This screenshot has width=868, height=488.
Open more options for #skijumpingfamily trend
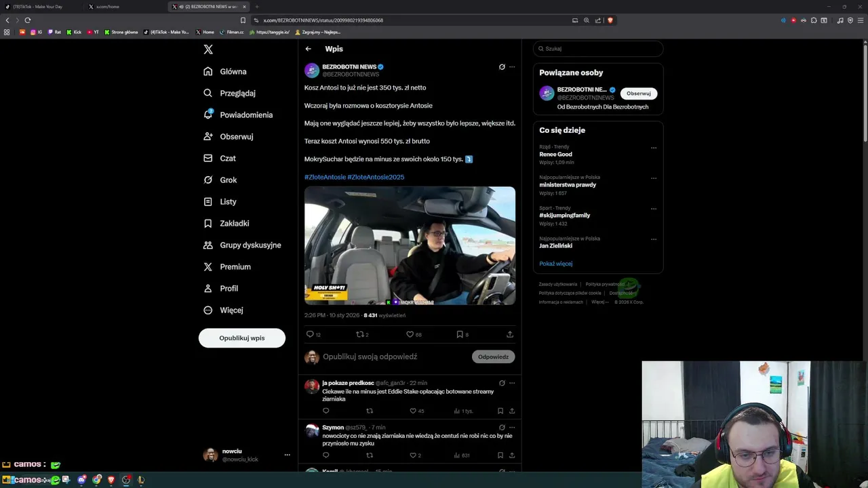coord(654,209)
